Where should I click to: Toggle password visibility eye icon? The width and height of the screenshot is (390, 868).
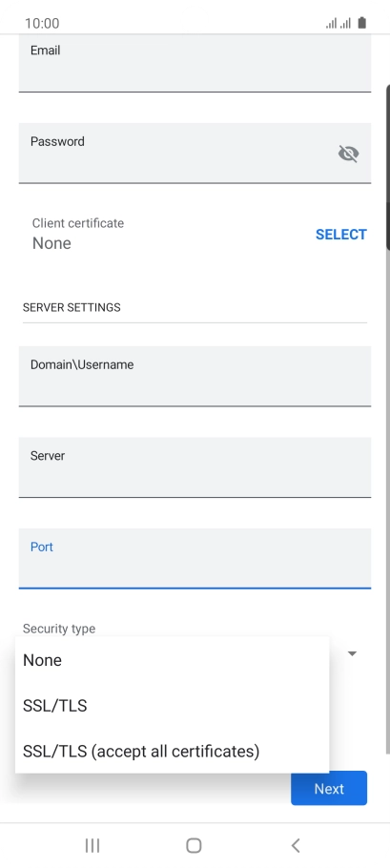pyautogui.click(x=348, y=154)
